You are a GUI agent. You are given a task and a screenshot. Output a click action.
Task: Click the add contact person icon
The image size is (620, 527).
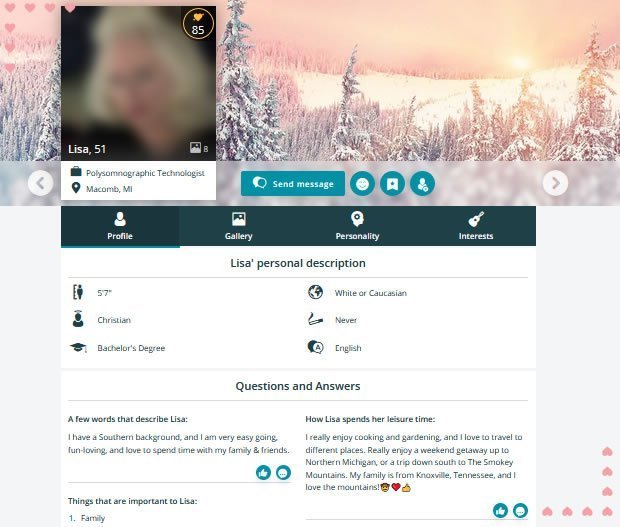click(x=422, y=184)
